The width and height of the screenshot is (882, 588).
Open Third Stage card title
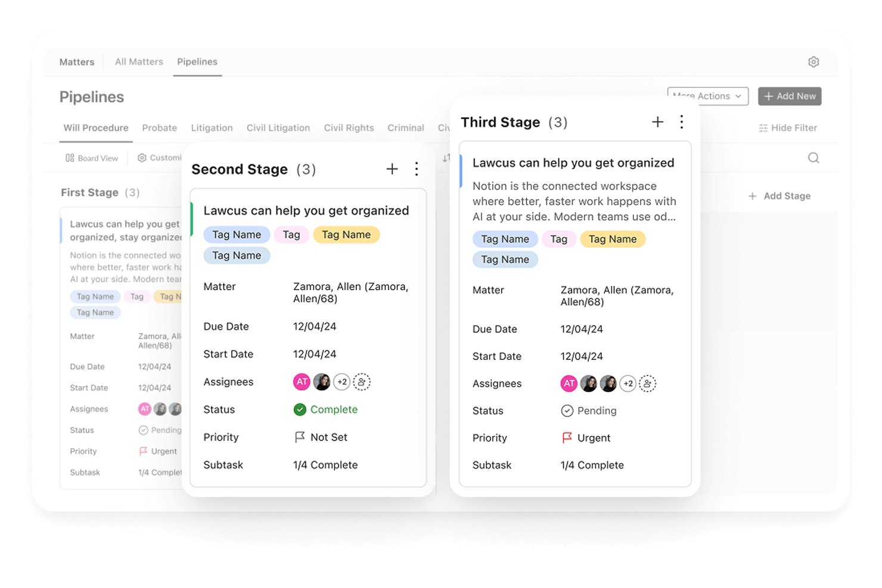tap(573, 163)
